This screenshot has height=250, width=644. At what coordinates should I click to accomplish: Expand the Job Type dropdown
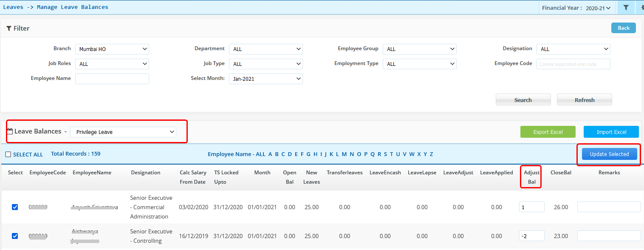point(266,64)
